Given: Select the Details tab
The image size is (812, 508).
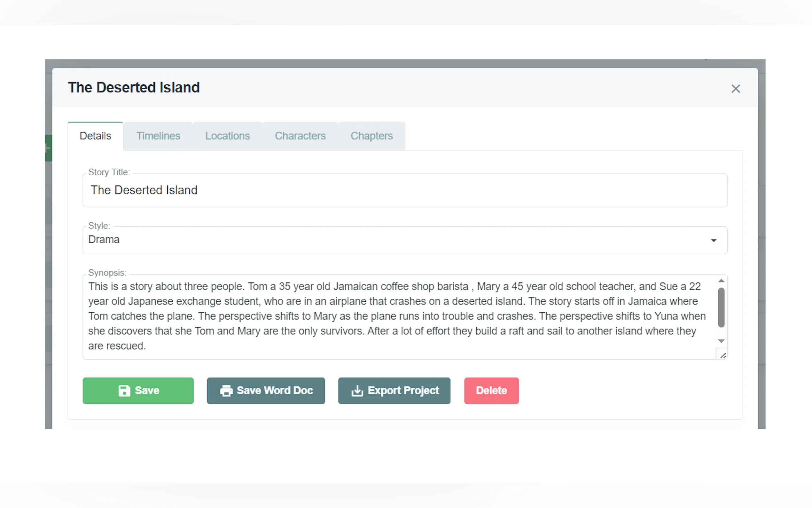Looking at the screenshot, I should coord(95,136).
